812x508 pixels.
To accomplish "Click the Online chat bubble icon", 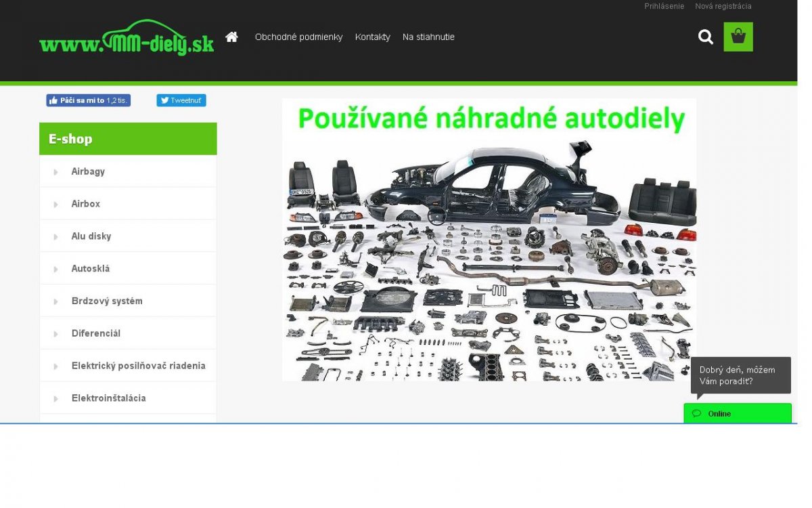I will pos(696,413).
